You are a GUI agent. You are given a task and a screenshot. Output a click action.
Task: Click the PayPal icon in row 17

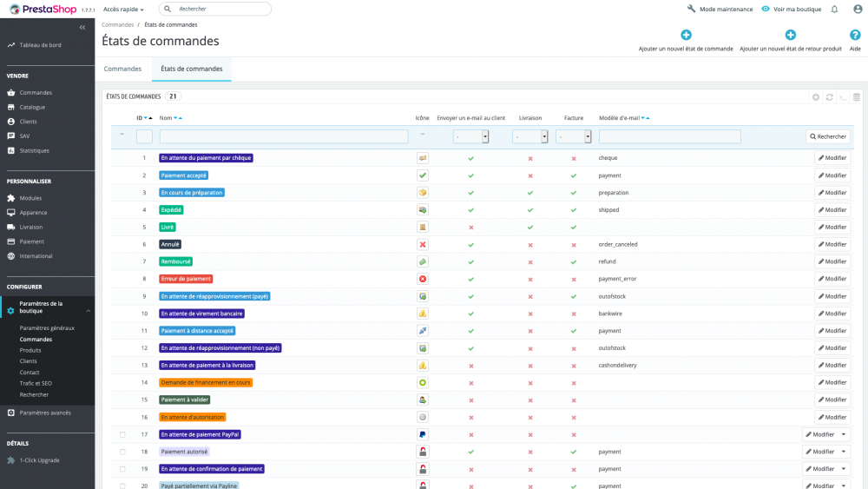point(423,434)
